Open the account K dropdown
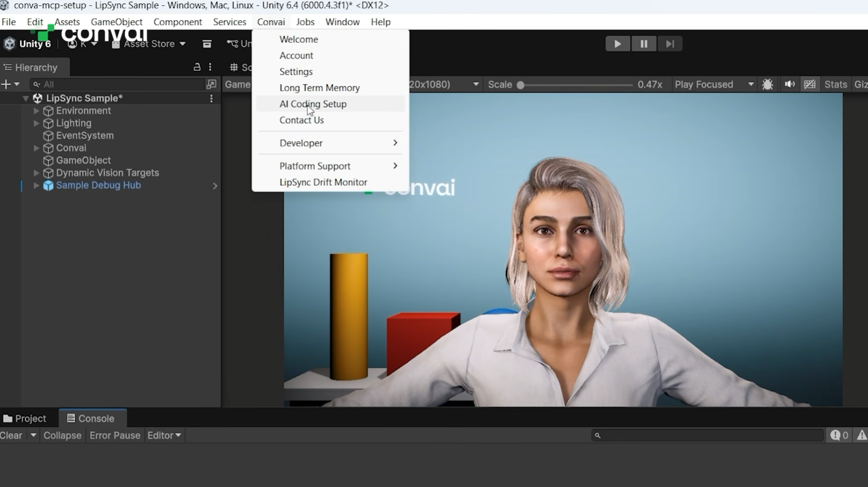This screenshot has width=868, height=487. click(x=82, y=44)
